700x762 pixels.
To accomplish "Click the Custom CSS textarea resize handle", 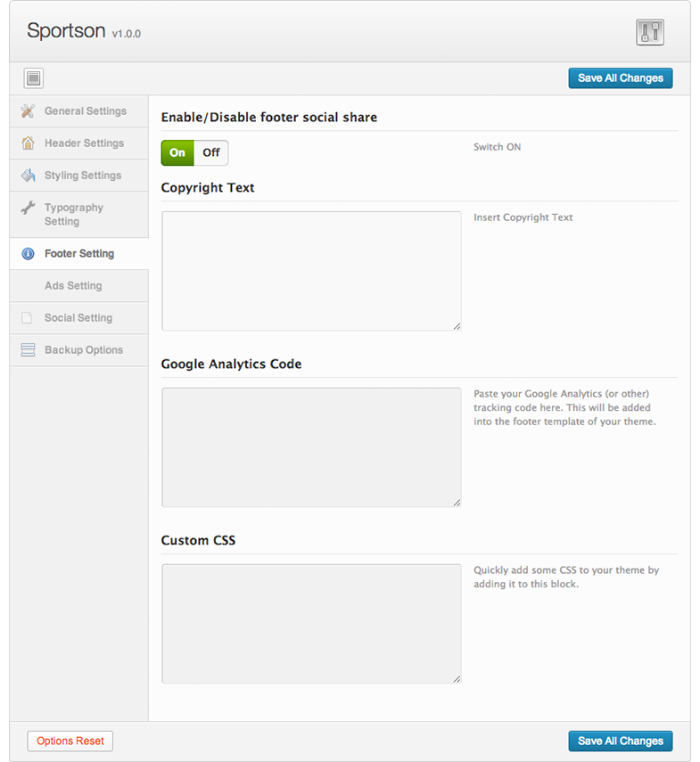I will (457, 679).
